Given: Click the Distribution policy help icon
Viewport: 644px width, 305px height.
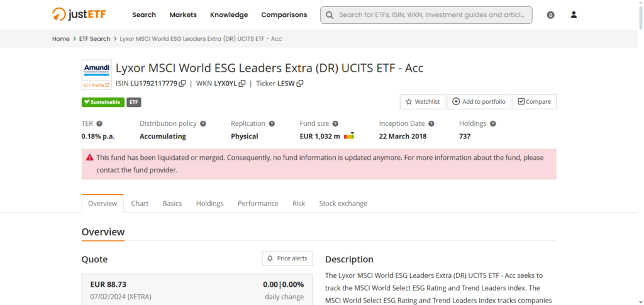Looking at the screenshot, I should [203, 123].
